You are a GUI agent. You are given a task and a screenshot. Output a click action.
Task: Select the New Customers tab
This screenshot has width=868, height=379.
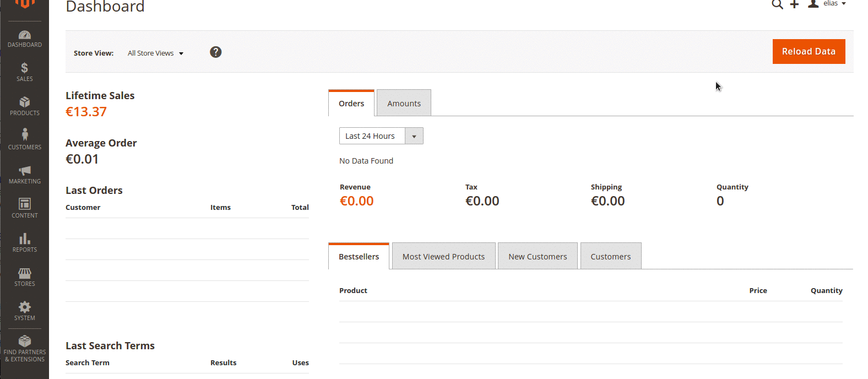[x=538, y=257]
